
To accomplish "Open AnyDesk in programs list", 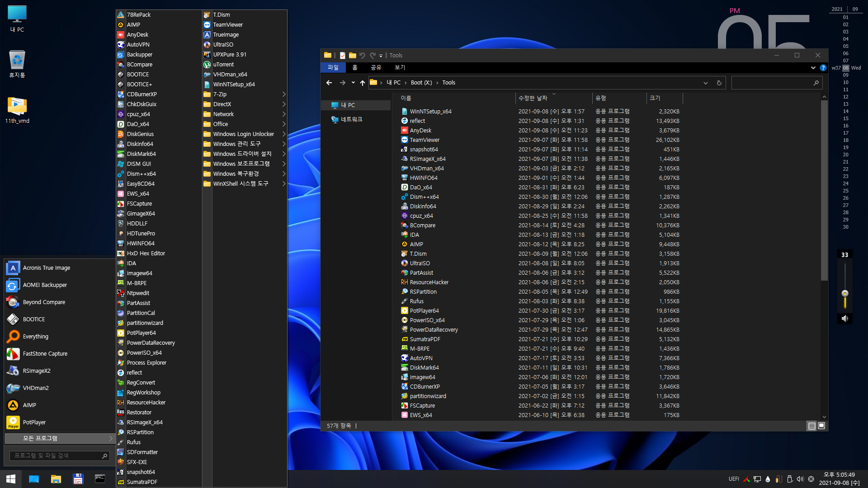I will coord(158,35).
